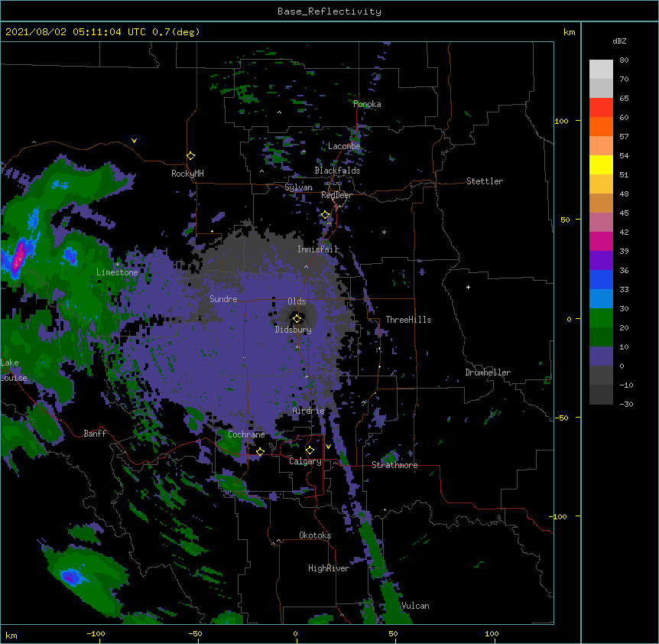Click the Drumheller label
Image resolution: width=659 pixels, height=644 pixels.
[488, 372]
